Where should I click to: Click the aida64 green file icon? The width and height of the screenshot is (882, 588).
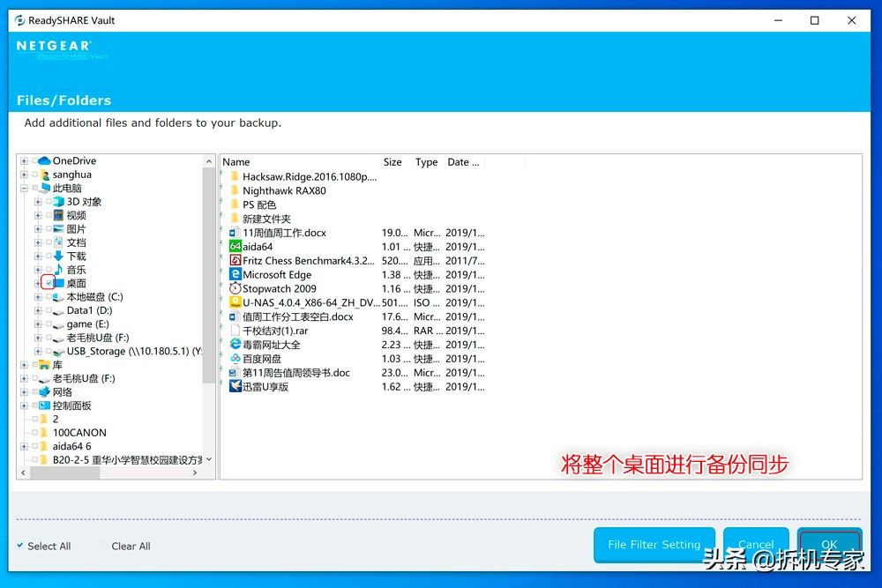coord(235,246)
